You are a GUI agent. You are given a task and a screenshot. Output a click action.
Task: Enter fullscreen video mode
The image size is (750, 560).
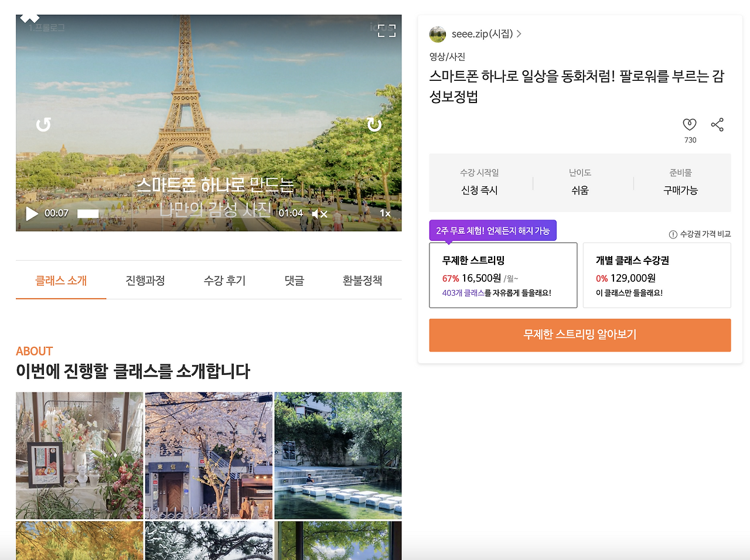(386, 30)
